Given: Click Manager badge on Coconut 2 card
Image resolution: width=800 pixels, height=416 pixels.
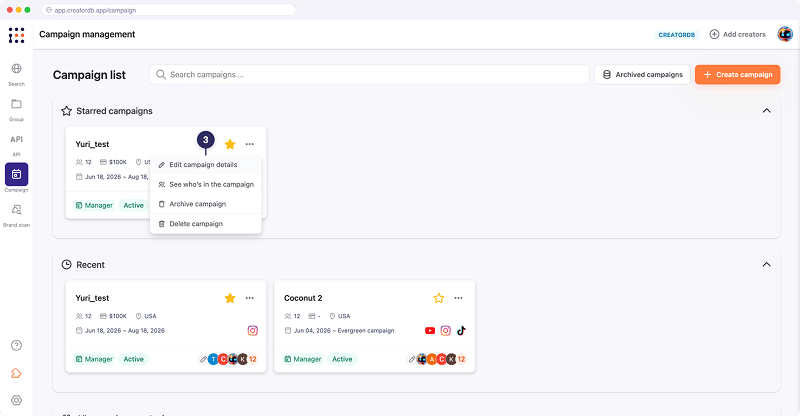Looking at the screenshot, I should (x=303, y=359).
